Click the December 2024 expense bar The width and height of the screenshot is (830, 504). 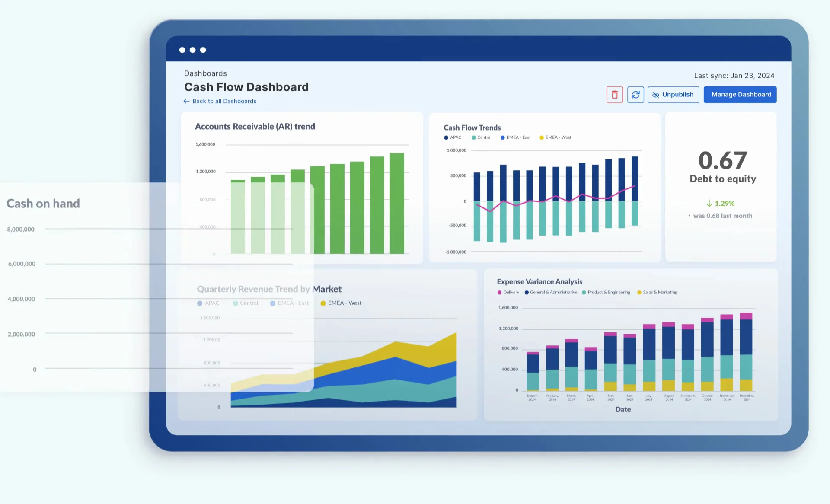[x=746, y=352]
